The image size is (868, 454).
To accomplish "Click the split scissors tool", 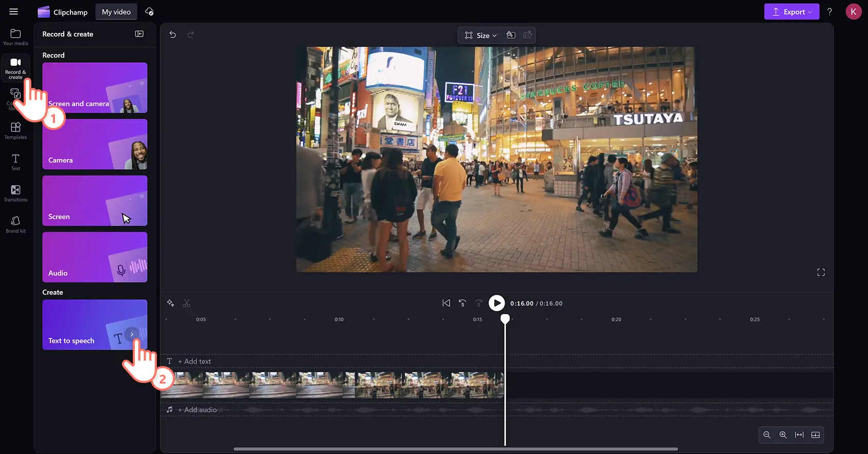I will coord(187,303).
